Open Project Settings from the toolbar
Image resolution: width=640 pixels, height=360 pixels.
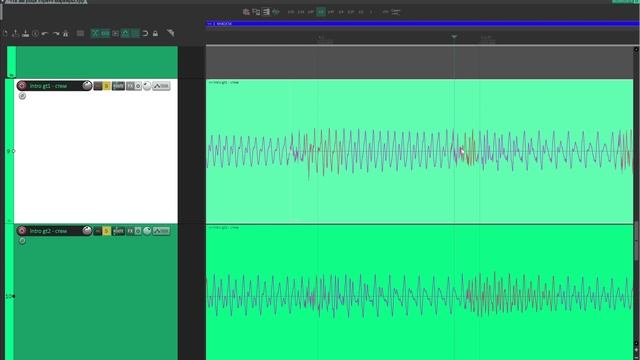(x=36, y=33)
